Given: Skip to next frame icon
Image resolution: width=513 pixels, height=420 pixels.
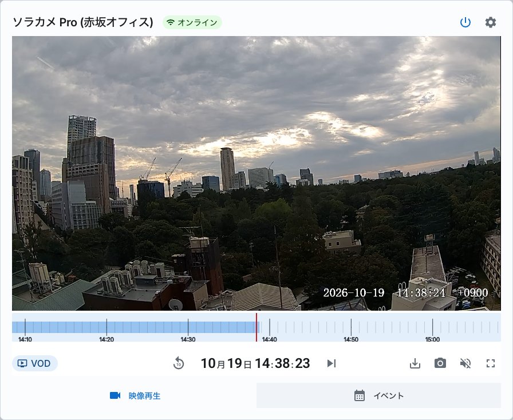Looking at the screenshot, I should pyautogui.click(x=332, y=363).
